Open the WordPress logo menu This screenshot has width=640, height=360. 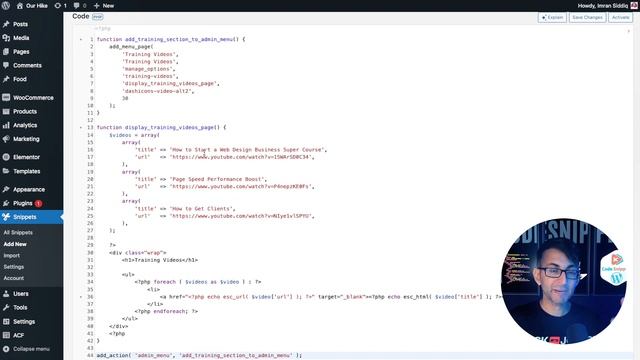6,6
